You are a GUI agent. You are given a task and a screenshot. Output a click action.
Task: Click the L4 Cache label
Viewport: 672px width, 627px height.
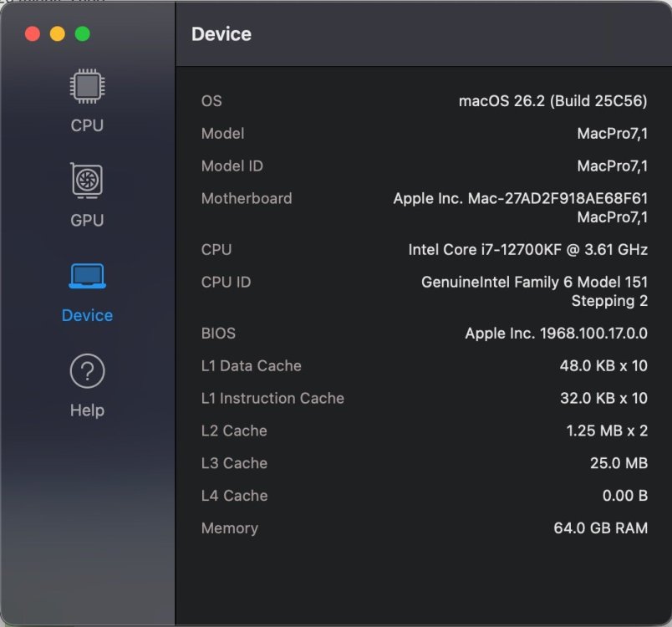pyautogui.click(x=234, y=496)
